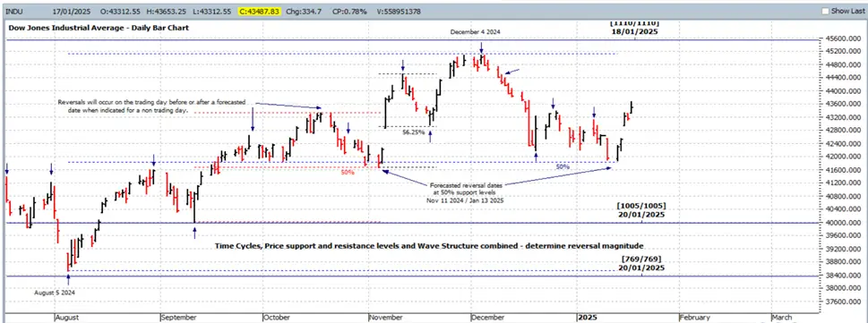The width and height of the screenshot is (868, 323).
Task: Select the Dow Jones Industrial Average chart title
Action: click(98, 27)
